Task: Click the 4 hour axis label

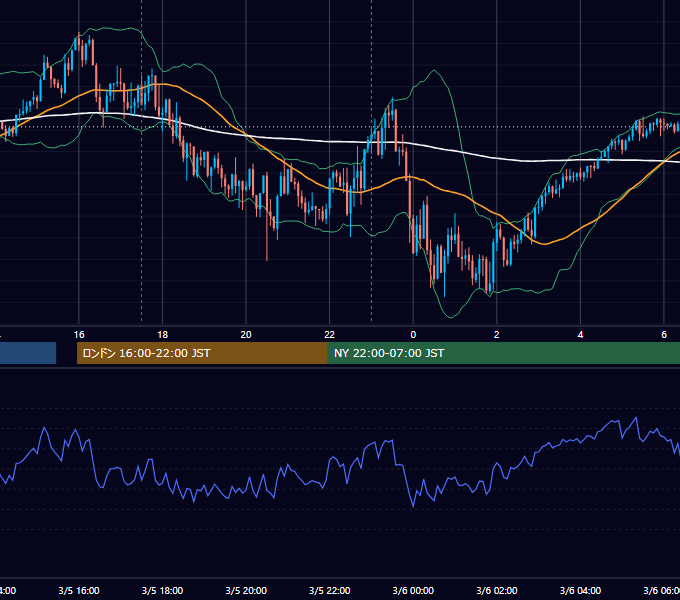Action: pyautogui.click(x=580, y=335)
